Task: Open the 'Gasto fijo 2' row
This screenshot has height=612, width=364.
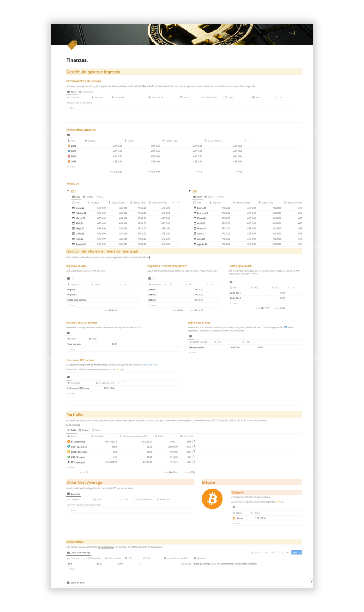Action: (235, 298)
